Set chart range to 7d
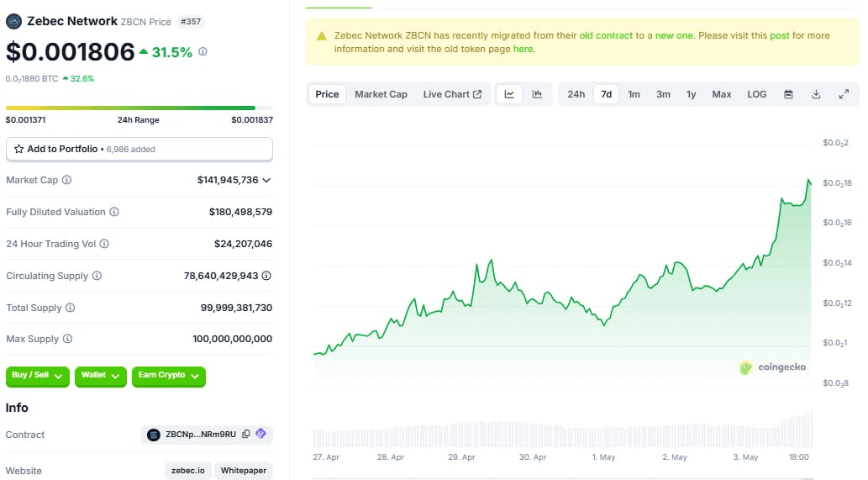Viewport: 868px width, 480px height. point(606,94)
